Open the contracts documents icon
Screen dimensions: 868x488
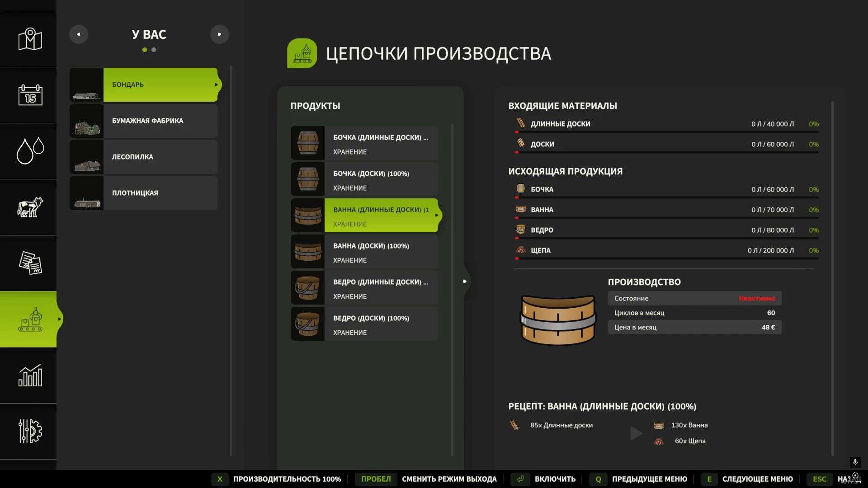(x=30, y=263)
